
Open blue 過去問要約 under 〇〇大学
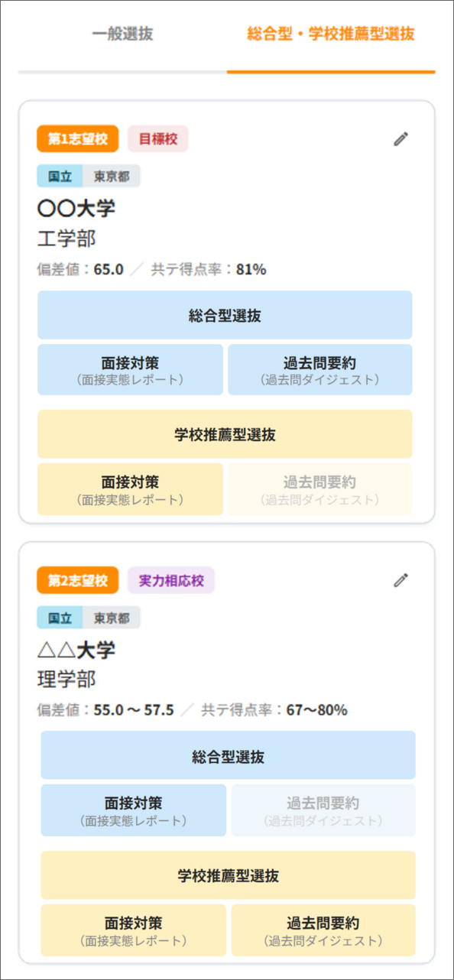click(x=320, y=369)
